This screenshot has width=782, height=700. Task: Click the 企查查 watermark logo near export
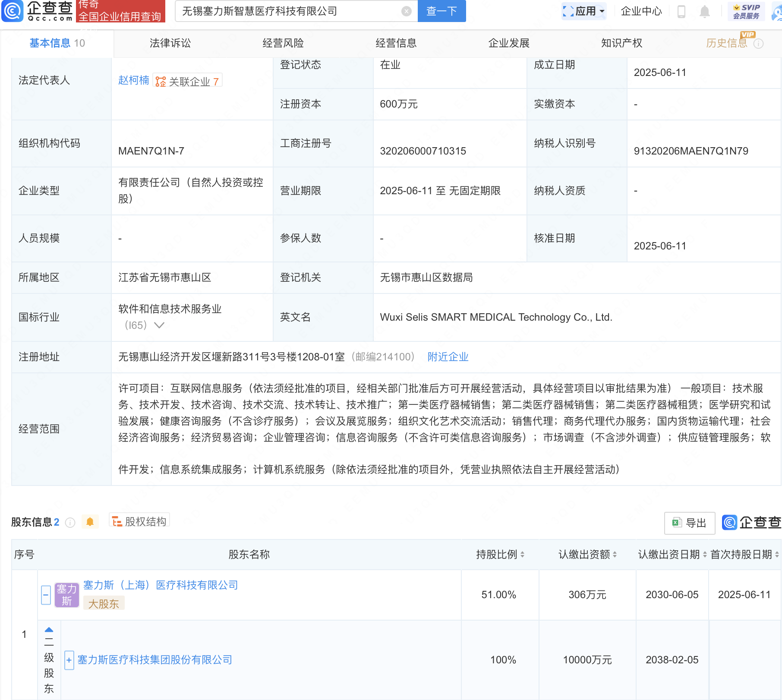click(751, 523)
